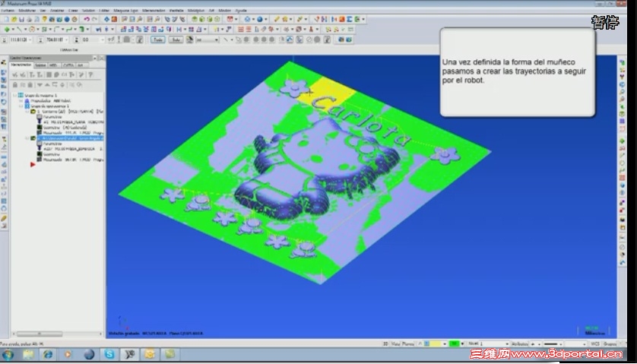
Task: Undo the last action
Action: tap(87, 19)
